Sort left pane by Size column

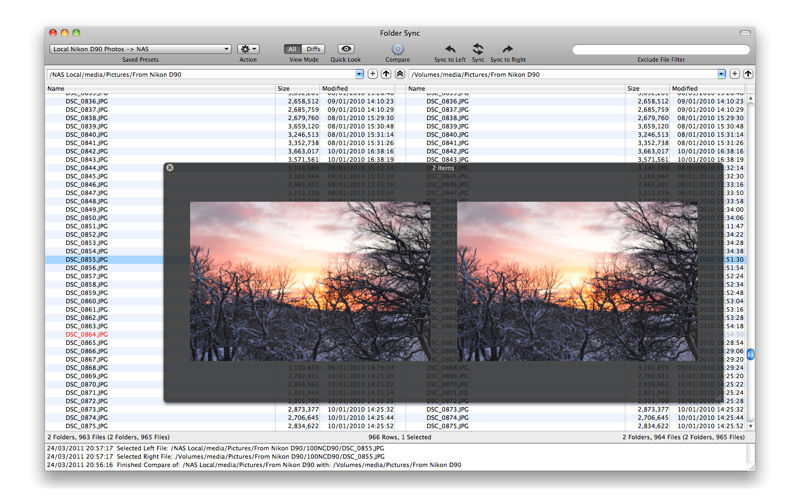297,89
